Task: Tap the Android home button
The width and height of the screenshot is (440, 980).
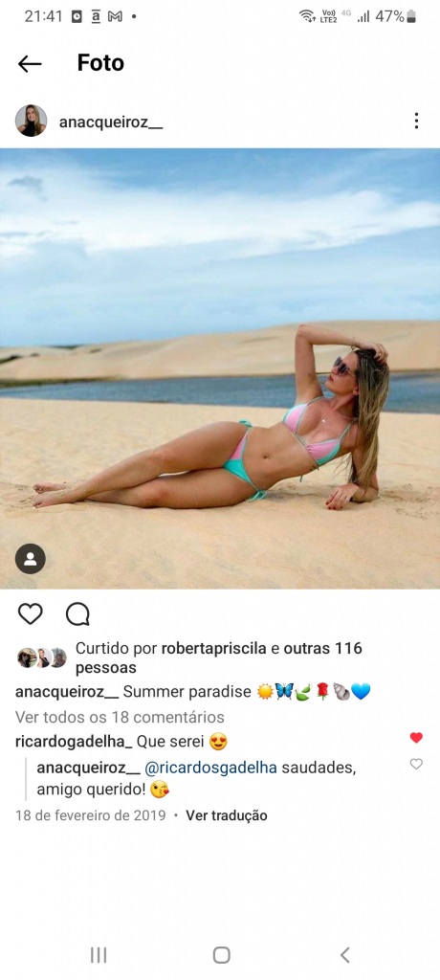Action: [x=221, y=954]
